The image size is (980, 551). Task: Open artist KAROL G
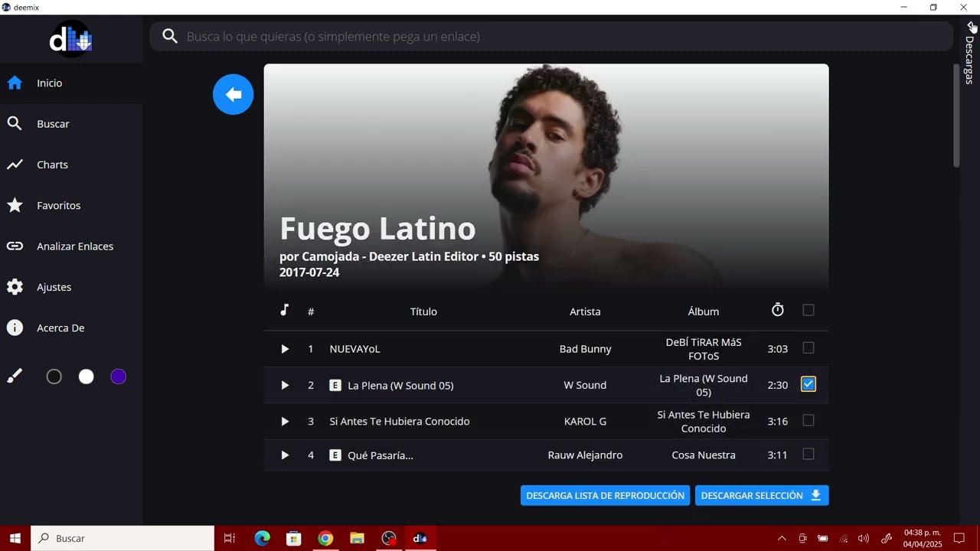coord(585,421)
